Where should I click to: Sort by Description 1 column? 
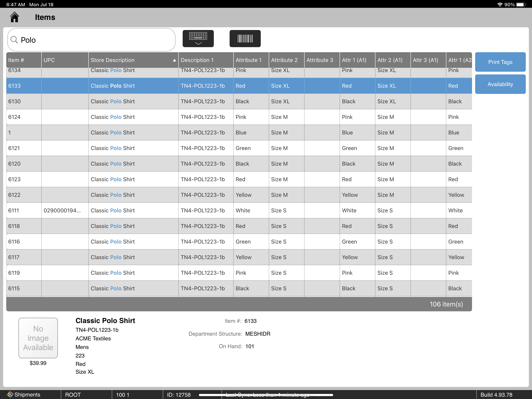[x=206, y=60]
